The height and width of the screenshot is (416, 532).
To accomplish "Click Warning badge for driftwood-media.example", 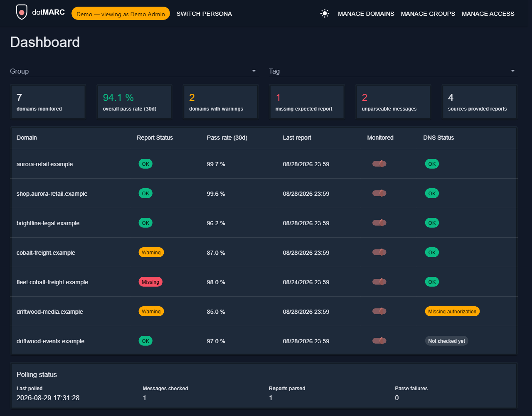I will point(151,311).
